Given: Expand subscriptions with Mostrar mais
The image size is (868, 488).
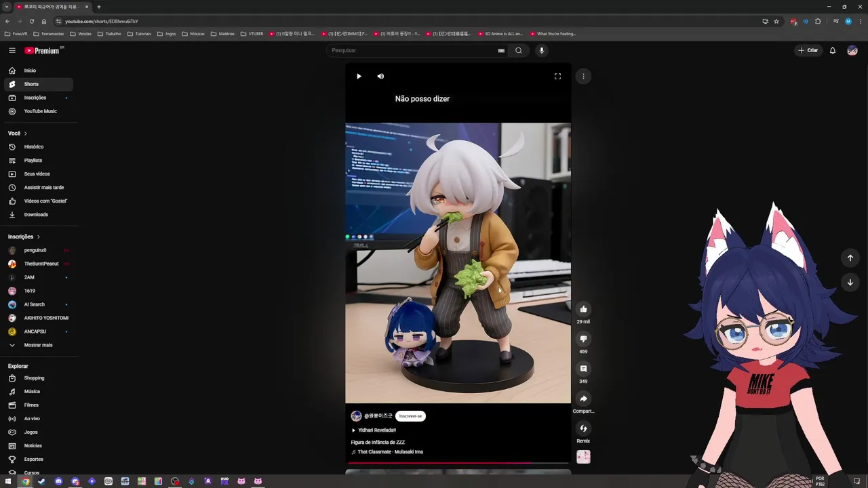Looking at the screenshot, I should 39,345.
